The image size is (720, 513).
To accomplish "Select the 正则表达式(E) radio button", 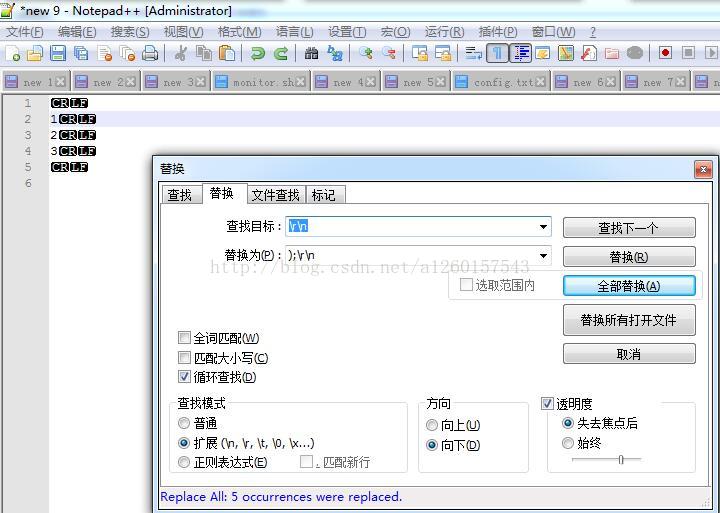I will pyautogui.click(x=184, y=462).
